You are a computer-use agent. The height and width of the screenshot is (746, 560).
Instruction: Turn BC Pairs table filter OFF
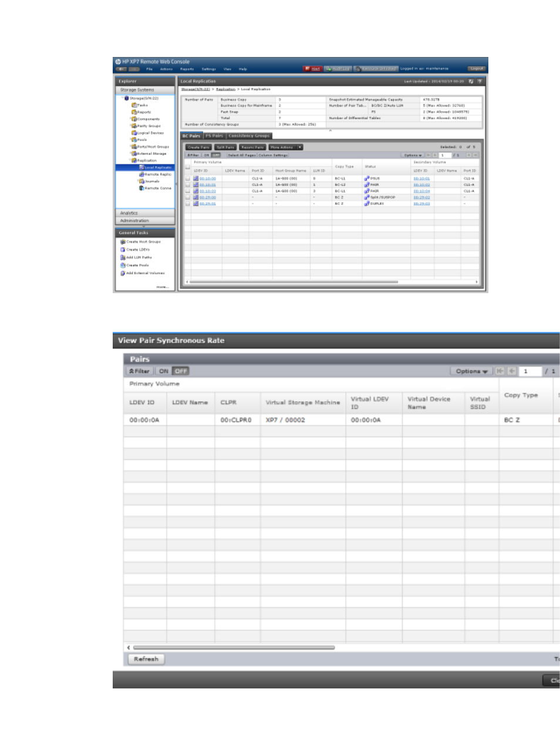pyautogui.click(x=216, y=155)
